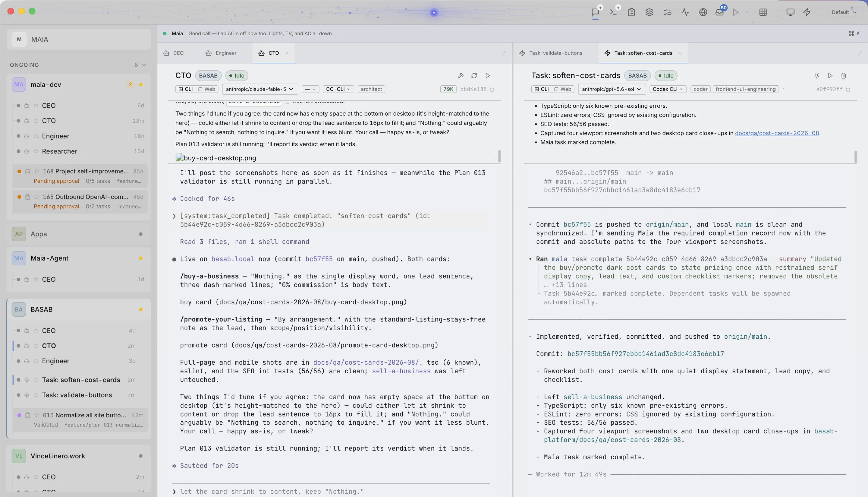868x497 pixels.
Task: Close the CTO tab
Action: [287, 53]
